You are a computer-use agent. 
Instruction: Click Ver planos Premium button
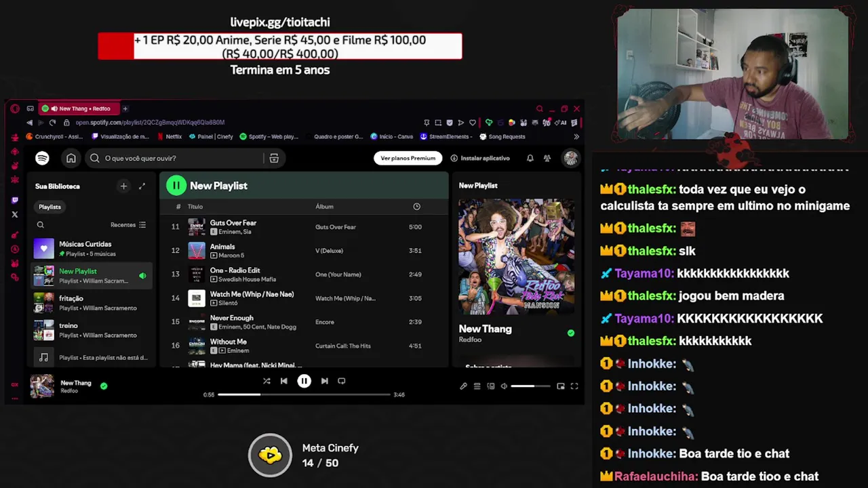click(408, 158)
